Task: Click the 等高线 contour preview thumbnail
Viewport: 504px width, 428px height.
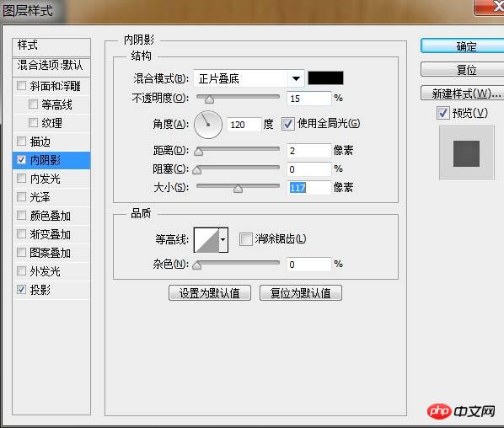Action: 206,240
